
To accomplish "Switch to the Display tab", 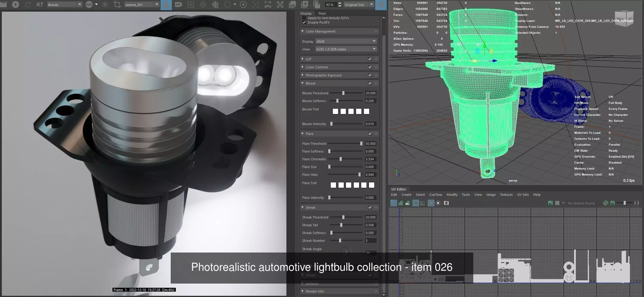I will (x=306, y=13).
